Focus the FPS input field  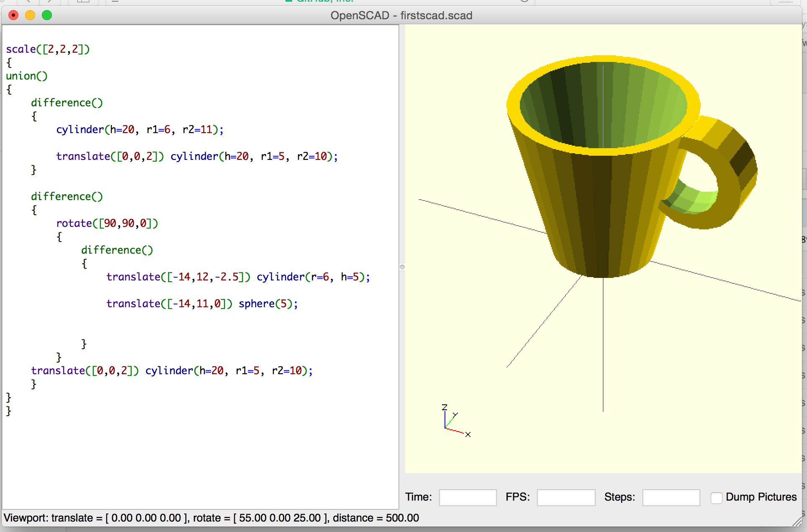point(566,498)
